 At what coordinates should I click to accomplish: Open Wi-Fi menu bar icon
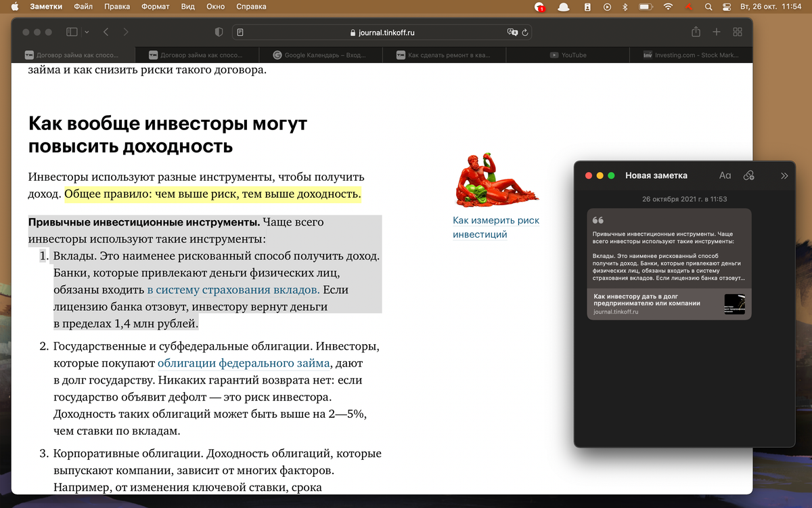(669, 7)
